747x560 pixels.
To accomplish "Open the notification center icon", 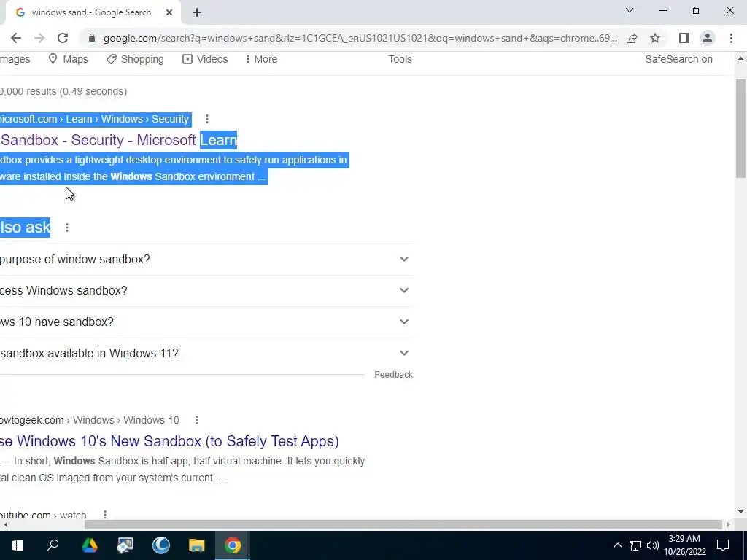I will point(723,545).
